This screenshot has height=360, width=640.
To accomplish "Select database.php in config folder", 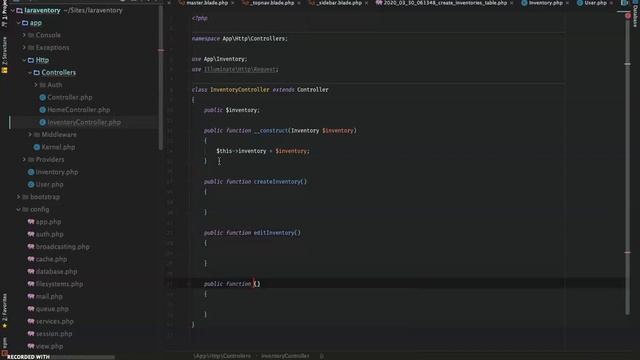I will click(x=56, y=272).
